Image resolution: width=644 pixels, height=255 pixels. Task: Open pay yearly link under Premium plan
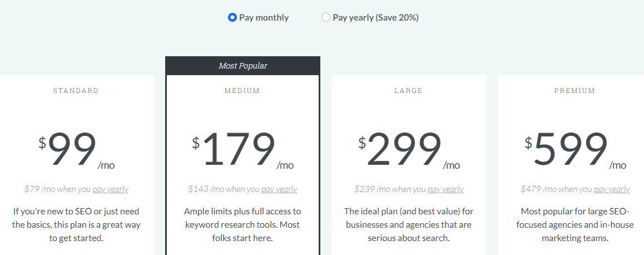612,189
